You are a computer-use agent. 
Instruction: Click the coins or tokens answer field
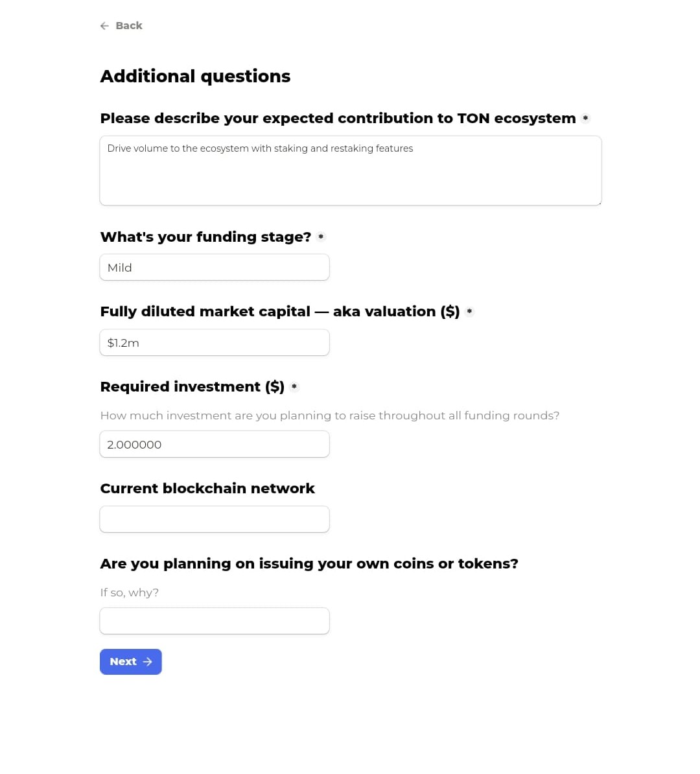pyautogui.click(x=215, y=620)
